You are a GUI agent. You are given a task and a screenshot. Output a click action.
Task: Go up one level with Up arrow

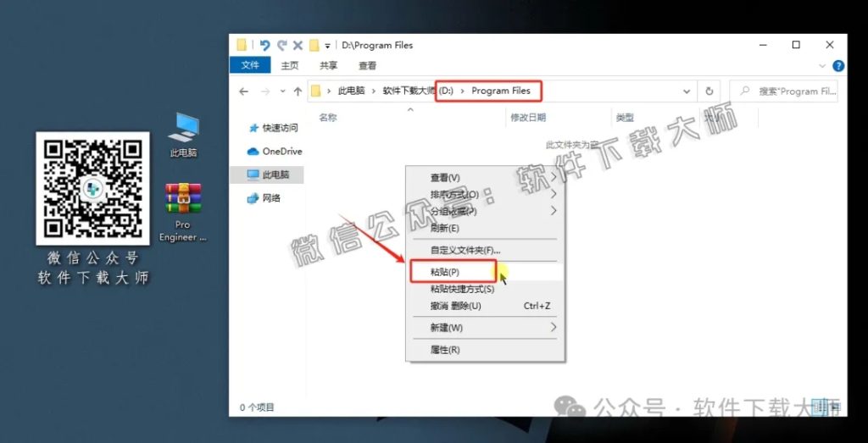298,91
